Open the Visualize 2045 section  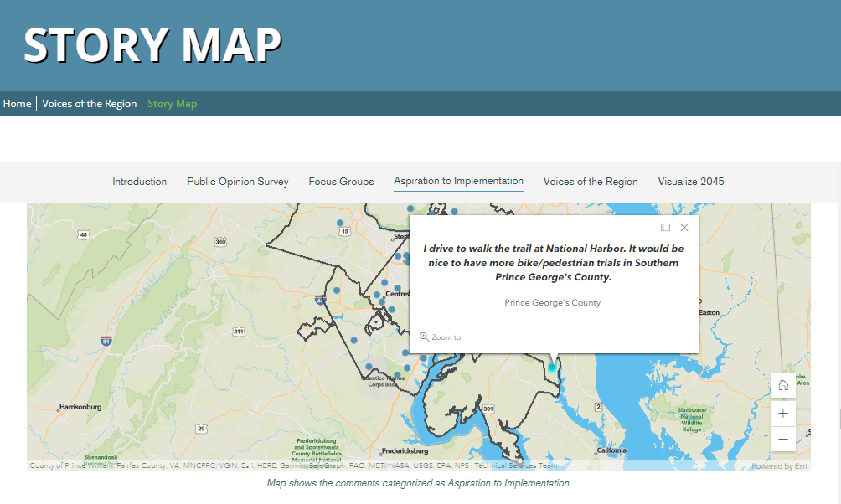[x=690, y=181]
